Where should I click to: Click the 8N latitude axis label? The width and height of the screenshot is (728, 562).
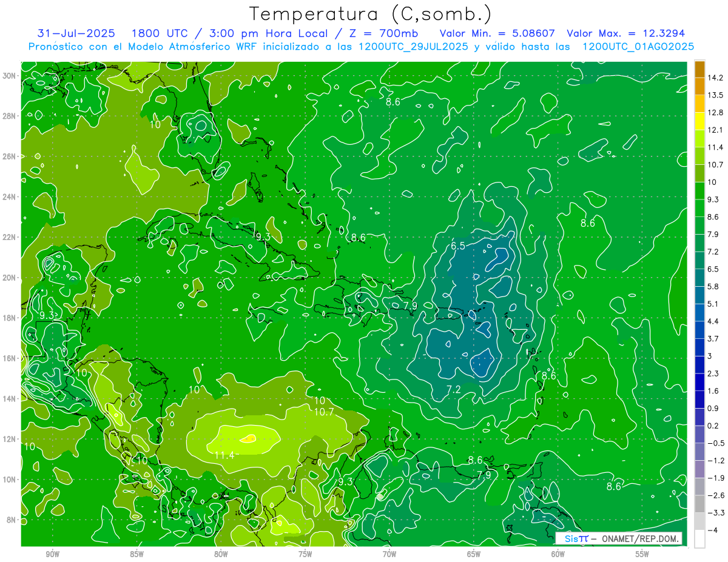pos(12,520)
